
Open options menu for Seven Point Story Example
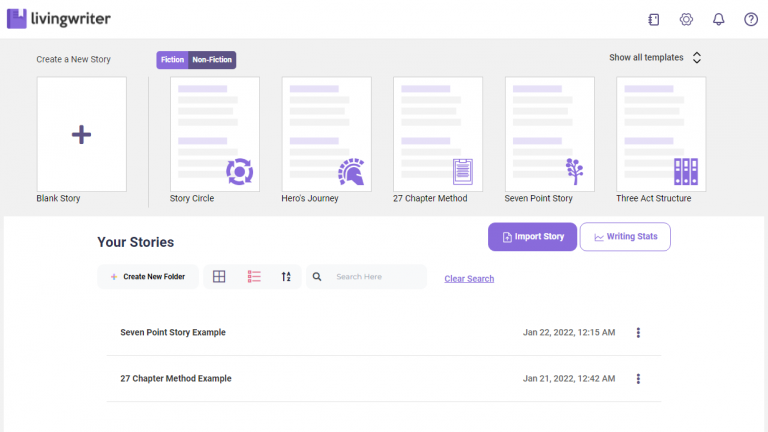coord(638,333)
